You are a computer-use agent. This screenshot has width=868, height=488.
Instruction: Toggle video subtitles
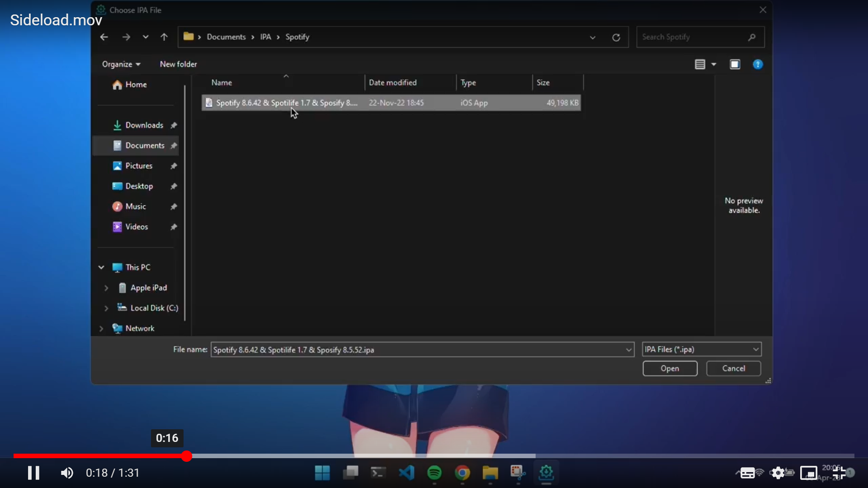[747, 473]
